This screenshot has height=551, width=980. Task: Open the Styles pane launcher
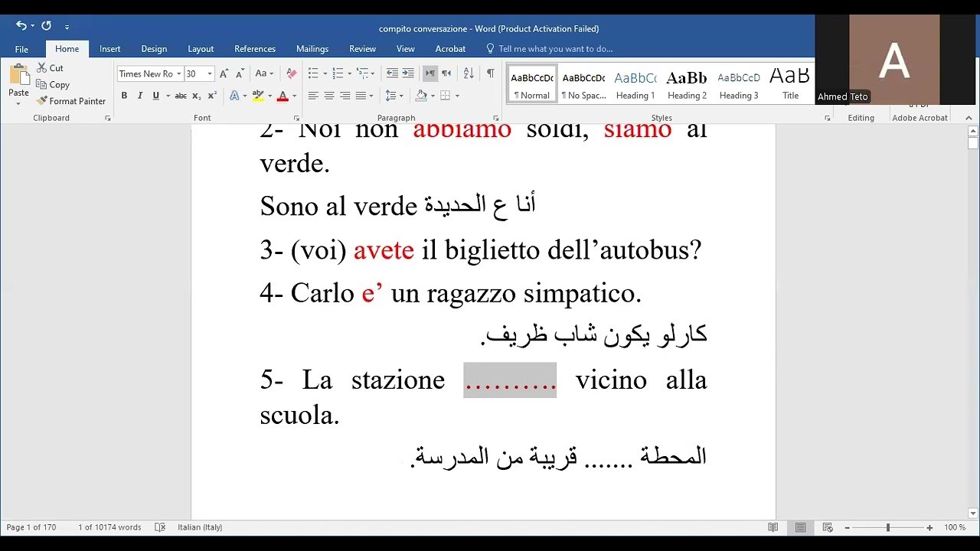click(x=828, y=119)
